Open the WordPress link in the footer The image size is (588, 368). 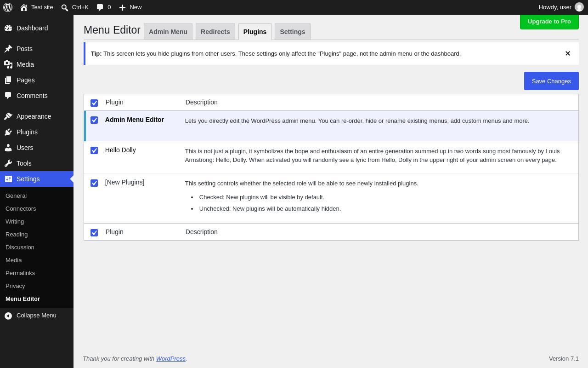[171, 359]
